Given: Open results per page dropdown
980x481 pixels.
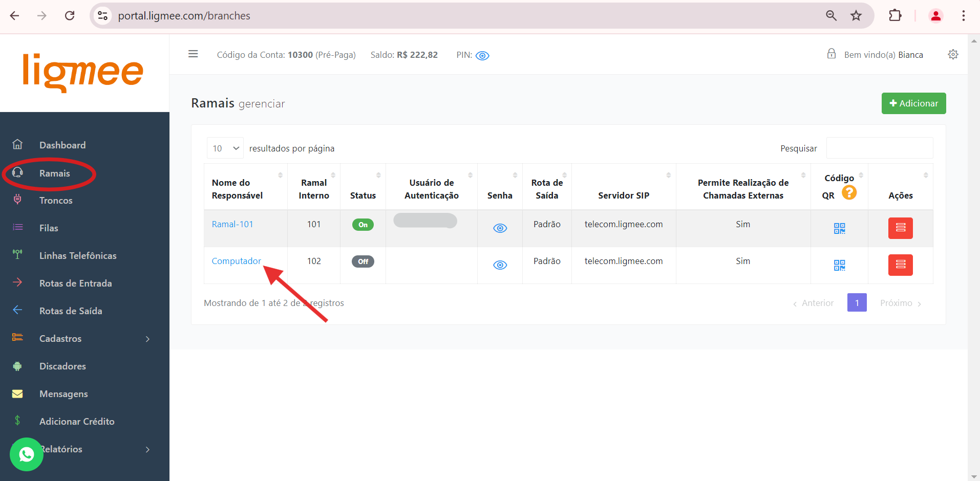Looking at the screenshot, I should pyautogui.click(x=225, y=148).
